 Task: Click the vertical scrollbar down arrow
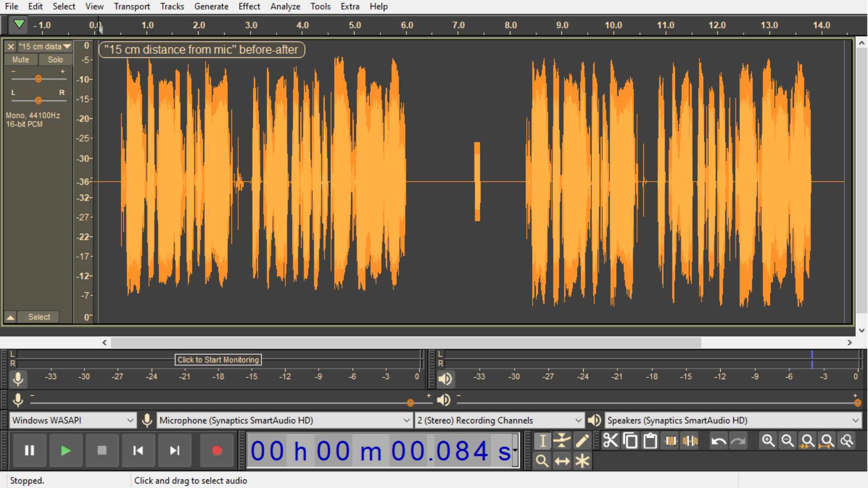pyautogui.click(x=862, y=330)
